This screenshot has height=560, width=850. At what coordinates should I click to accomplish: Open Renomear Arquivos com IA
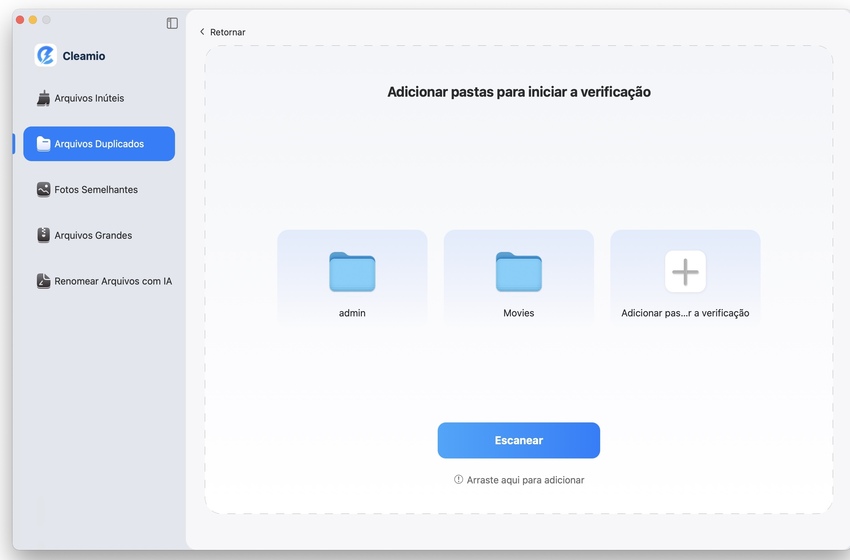click(x=104, y=281)
